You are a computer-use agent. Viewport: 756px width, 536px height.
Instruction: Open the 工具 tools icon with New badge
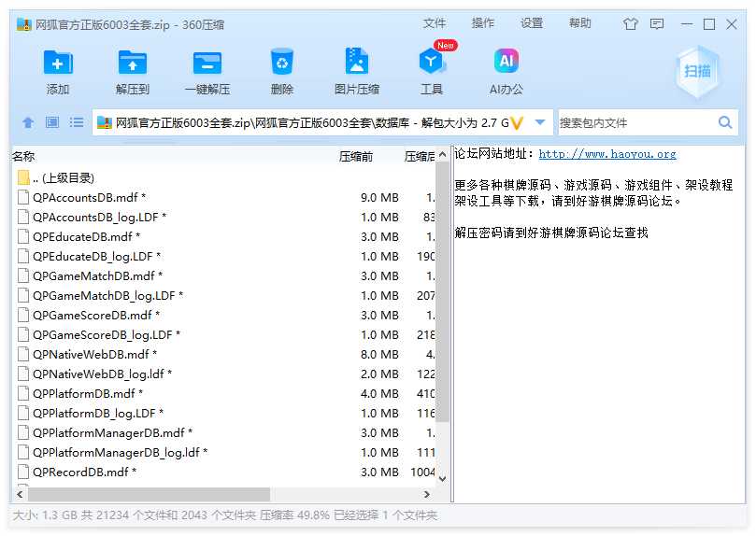point(432,61)
